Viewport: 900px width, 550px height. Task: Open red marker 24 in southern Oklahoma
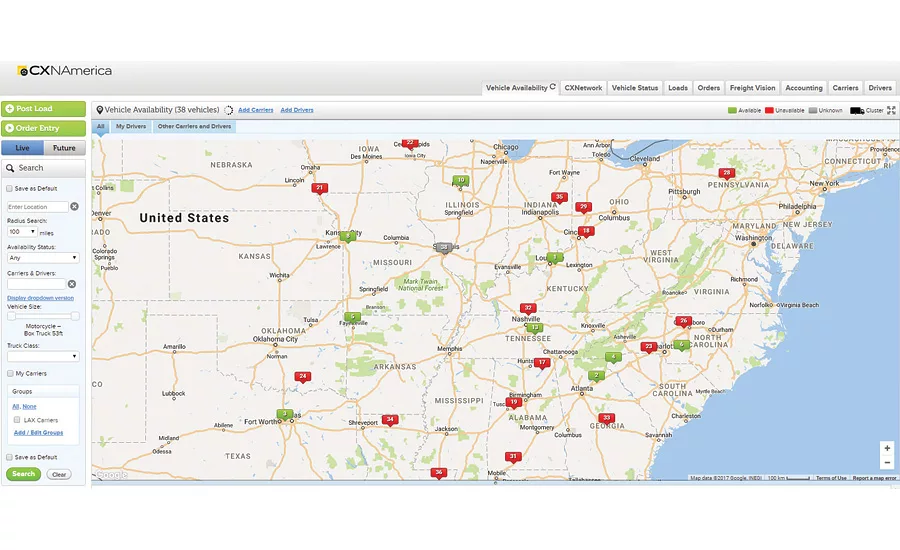point(302,377)
